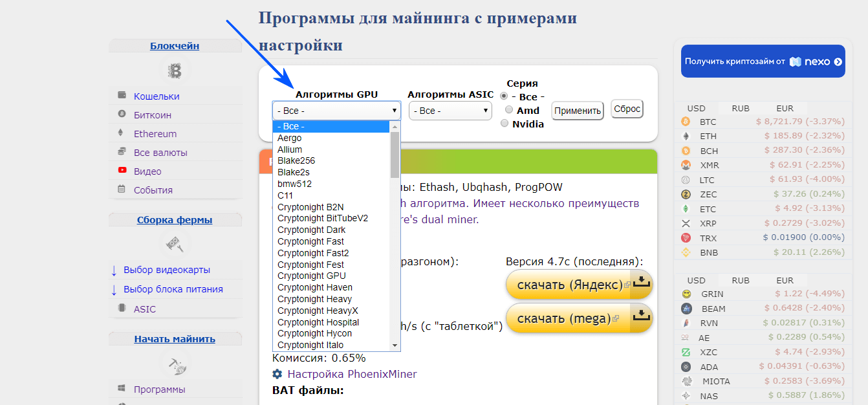
Task: Click the TRX icon in price table
Action: [x=686, y=237]
